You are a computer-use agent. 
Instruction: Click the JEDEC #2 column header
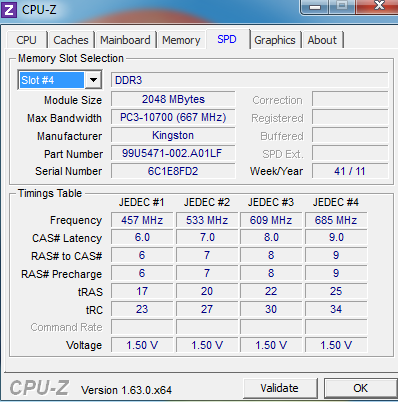click(207, 202)
